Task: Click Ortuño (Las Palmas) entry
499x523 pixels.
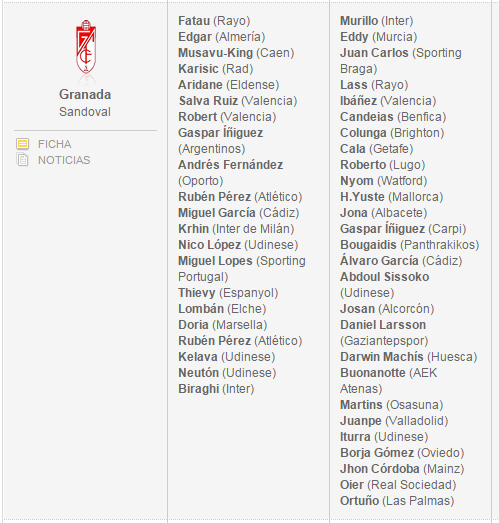Action: click(x=397, y=501)
